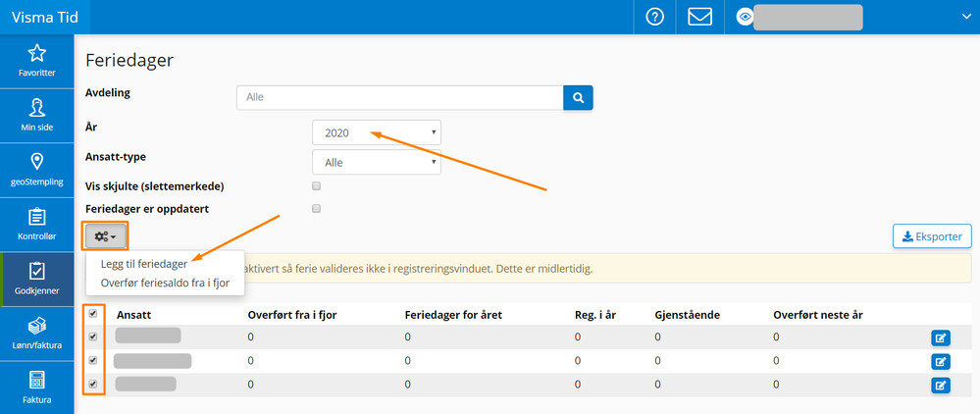Choose Overfør feriesaldo fra i fjor
This screenshot has height=414, width=980.
tap(165, 284)
